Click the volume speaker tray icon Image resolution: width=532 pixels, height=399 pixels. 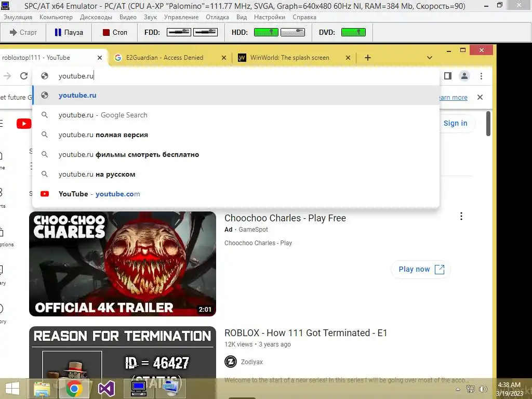483,389
